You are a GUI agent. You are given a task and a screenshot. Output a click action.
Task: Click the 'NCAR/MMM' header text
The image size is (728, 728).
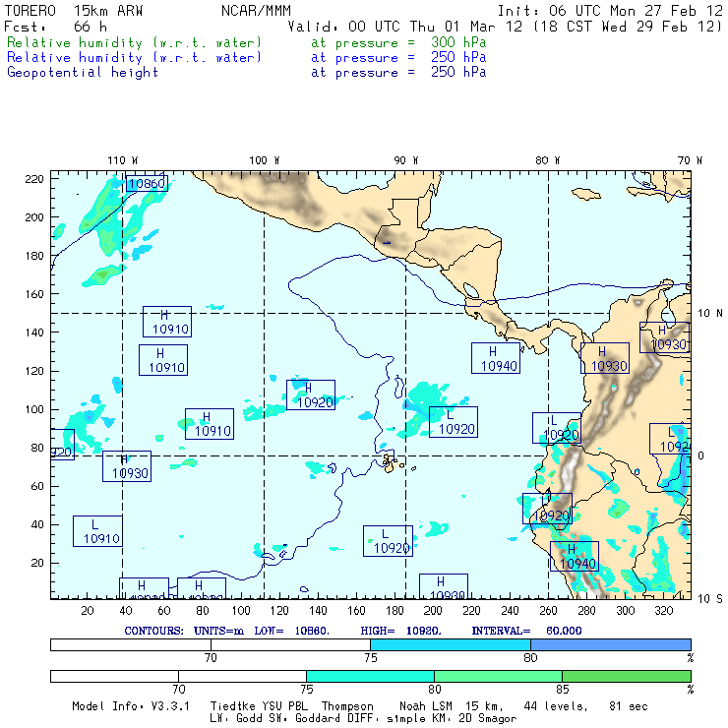256,11
